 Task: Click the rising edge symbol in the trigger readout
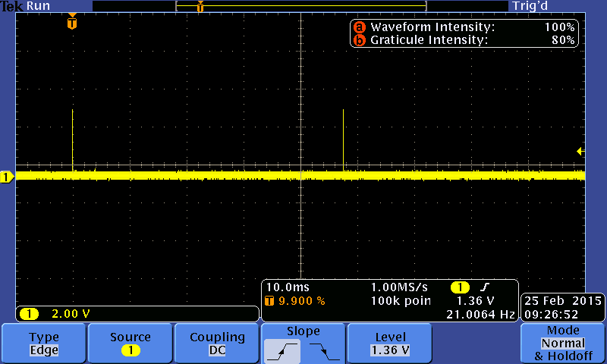point(485,287)
